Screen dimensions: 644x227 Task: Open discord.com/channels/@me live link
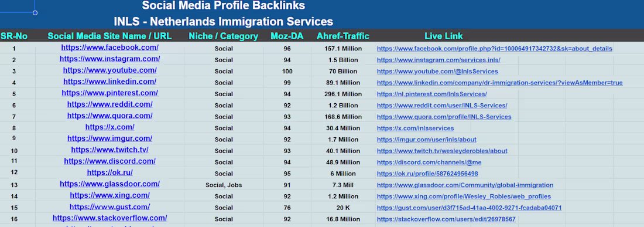point(429,162)
